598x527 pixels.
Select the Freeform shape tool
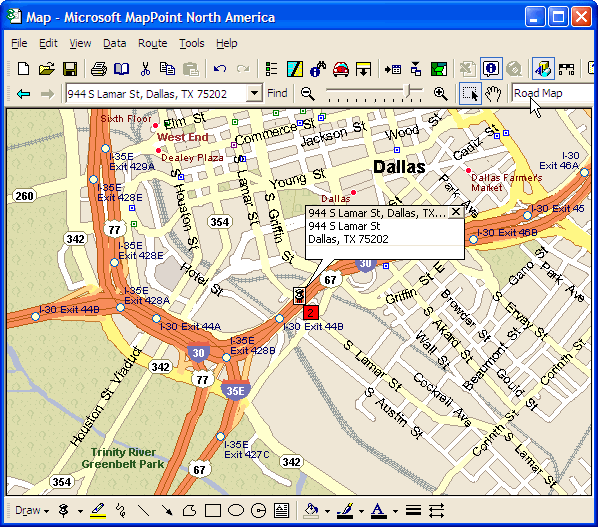pyautogui.click(x=189, y=511)
